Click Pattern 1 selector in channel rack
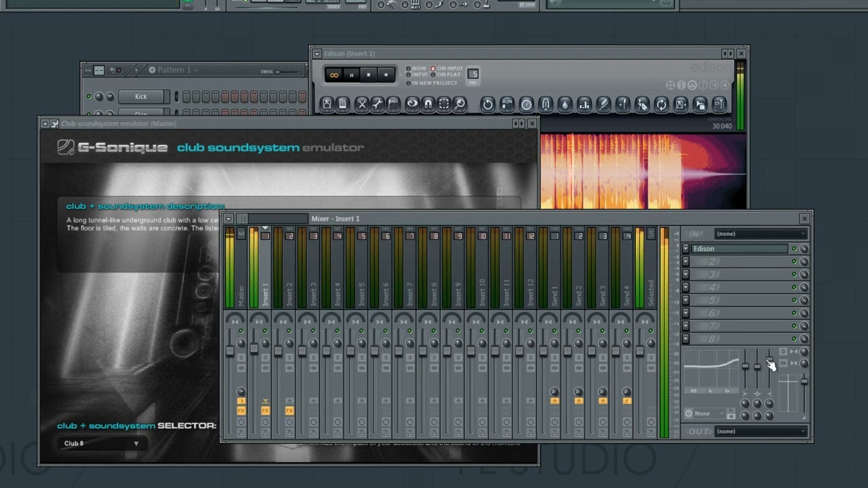 point(174,70)
